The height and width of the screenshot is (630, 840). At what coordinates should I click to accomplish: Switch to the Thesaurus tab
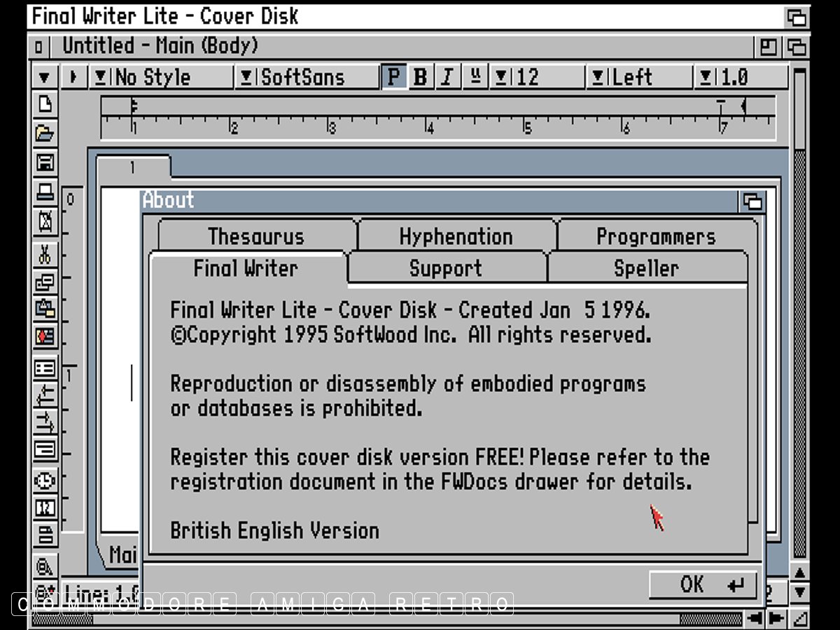tap(256, 237)
